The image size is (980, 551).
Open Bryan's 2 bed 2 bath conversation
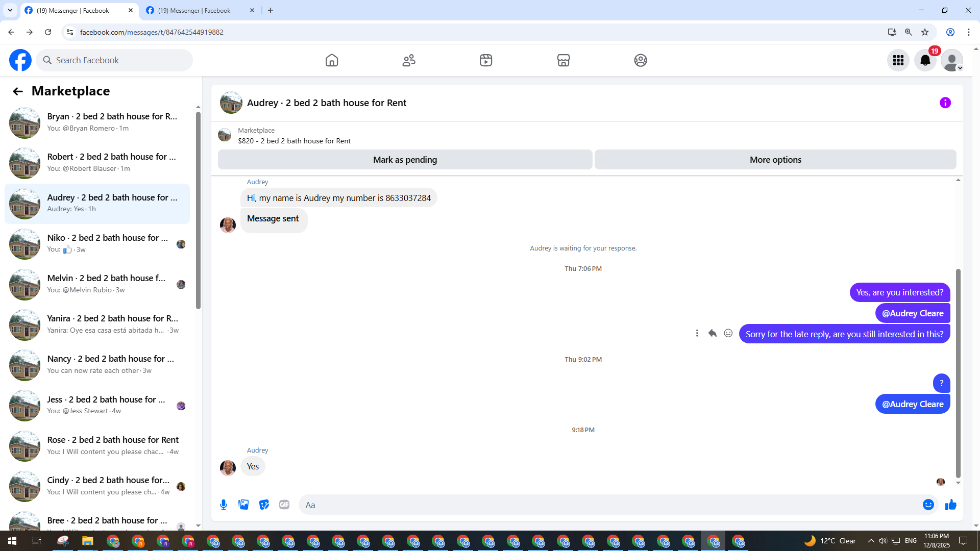click(x=97, y=122)
